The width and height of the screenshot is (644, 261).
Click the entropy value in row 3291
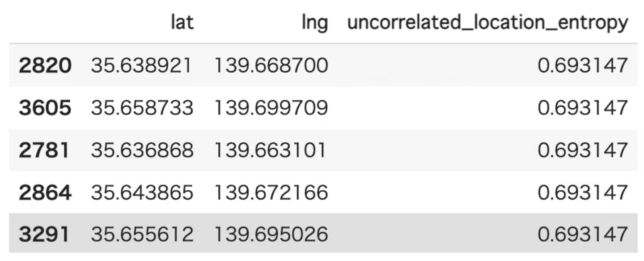(x=582, y=235)
